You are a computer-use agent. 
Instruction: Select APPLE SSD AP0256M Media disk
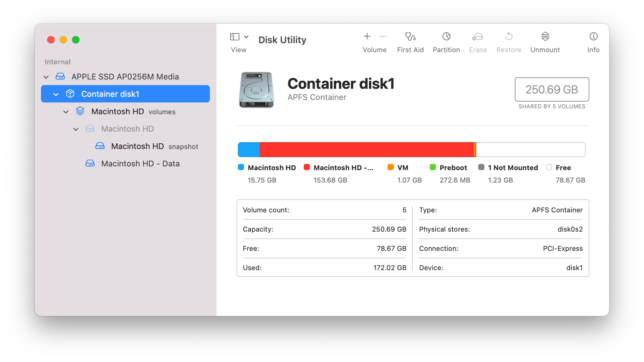tap(125, 77)
